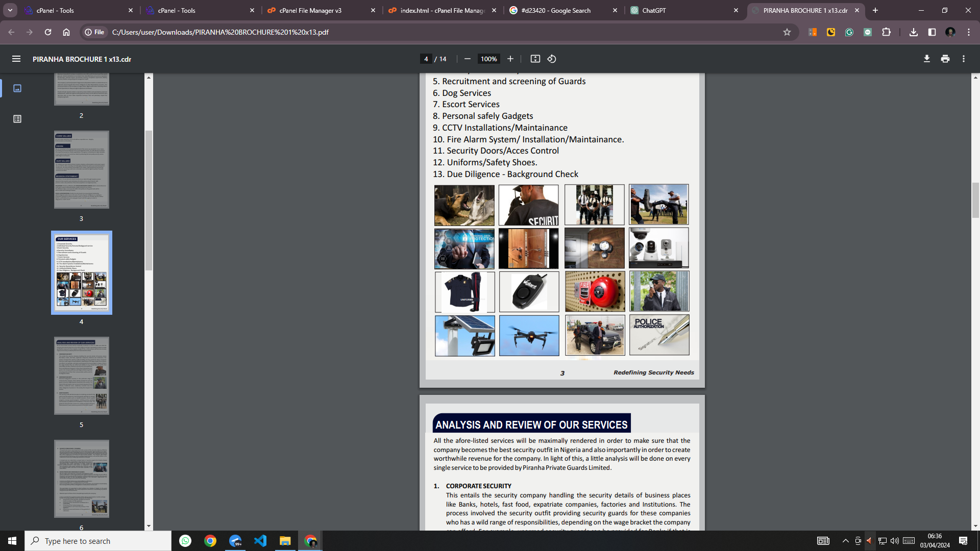Show the thumbnails view in sidebar
Image resolution: width=980 pixels, height=551 pixels.
(x=17, y=88)
